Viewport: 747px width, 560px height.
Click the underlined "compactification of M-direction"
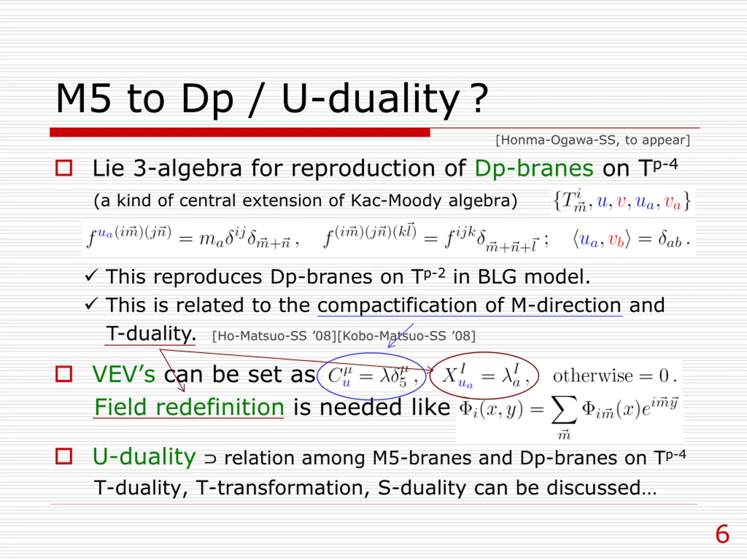pyautogui.click(x=470, y=305)
